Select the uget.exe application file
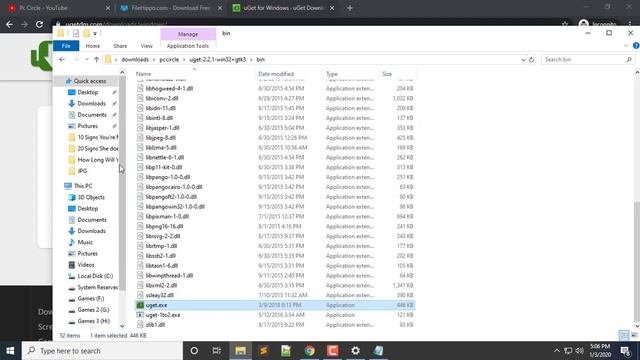The image size is (640, 360). pos(275,305)
